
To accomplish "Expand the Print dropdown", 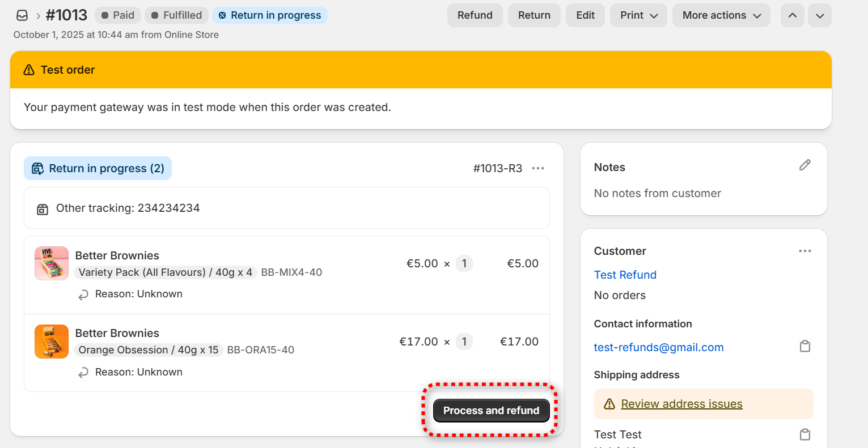I will [x=638, y=15].
